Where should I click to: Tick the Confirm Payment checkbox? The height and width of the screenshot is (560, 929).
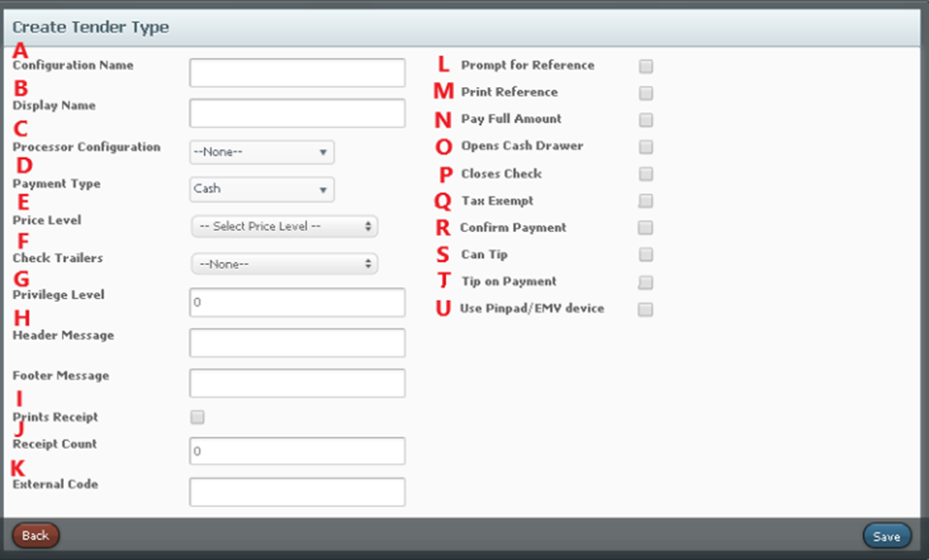tap(645, 228)
